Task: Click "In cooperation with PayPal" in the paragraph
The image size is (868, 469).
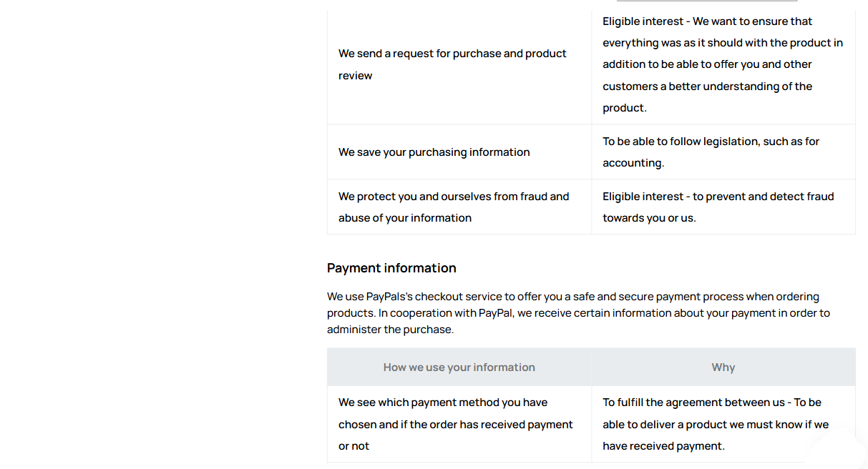Action: 444,313
